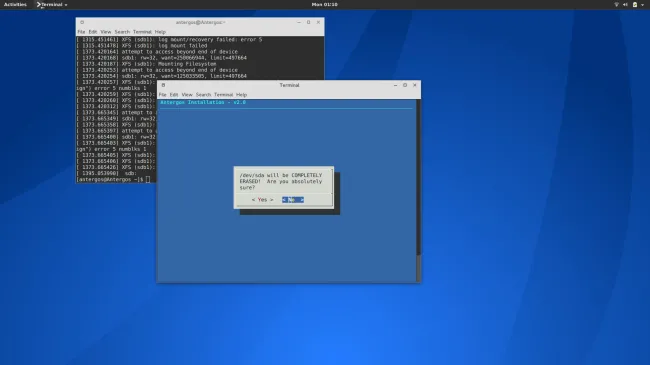Click the '/dev/sda will be COMPLETELY ERASED' message

pos(281,181)
